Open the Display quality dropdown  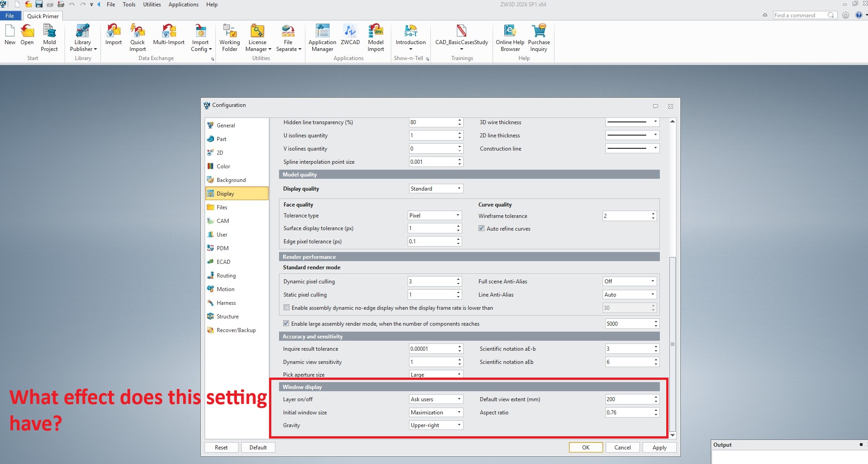coord(435,188)
